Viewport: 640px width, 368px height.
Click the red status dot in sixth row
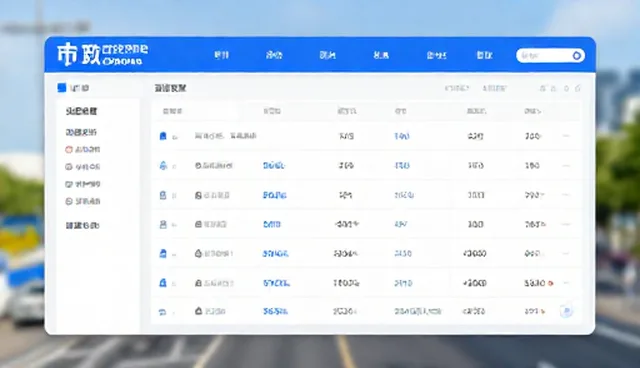point(551,283)
